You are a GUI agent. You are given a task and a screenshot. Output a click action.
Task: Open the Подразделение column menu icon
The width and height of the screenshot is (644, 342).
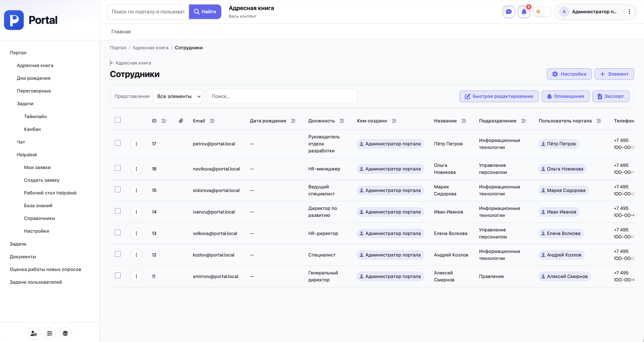click(x=524, y=121)
